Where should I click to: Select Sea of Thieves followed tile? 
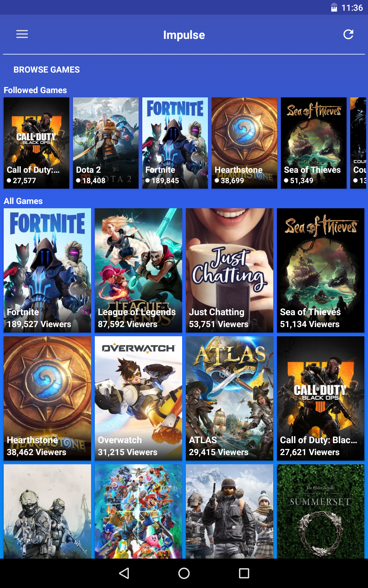314,143
